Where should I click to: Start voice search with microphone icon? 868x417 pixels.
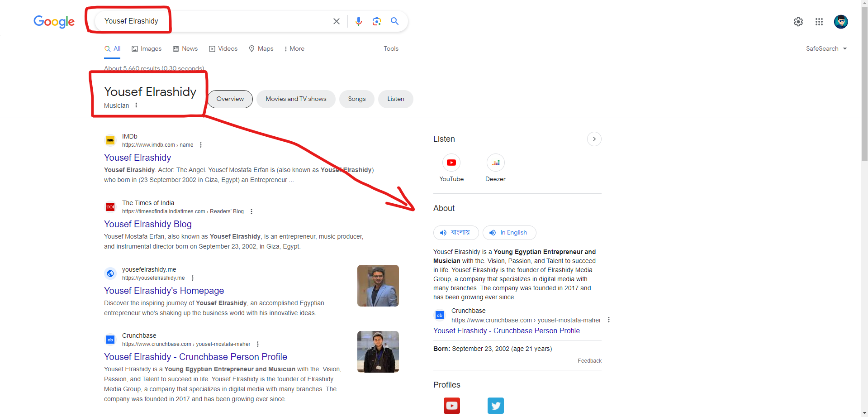click(359, 21)
